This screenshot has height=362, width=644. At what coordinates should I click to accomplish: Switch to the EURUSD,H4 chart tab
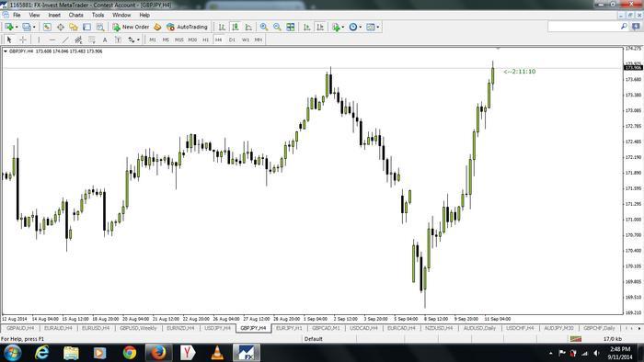[x=96, y=328]
